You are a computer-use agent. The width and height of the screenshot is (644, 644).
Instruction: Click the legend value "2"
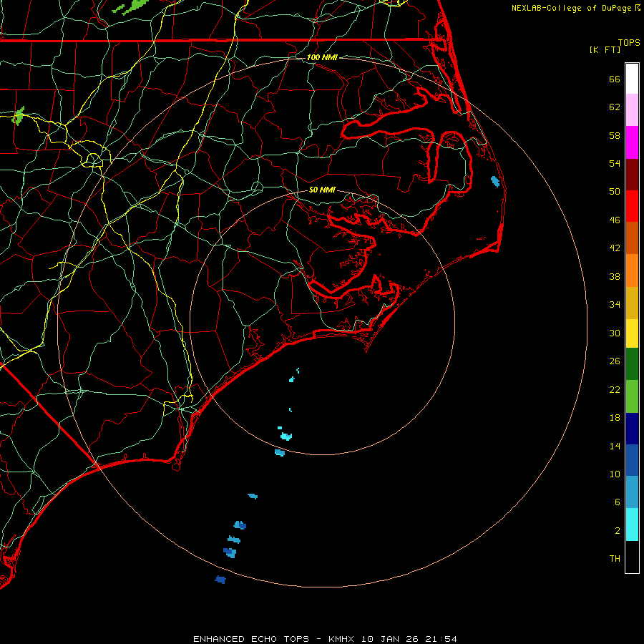coord(617,531)
